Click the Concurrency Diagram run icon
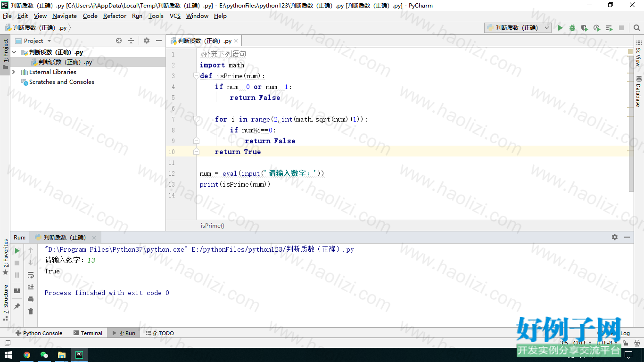The width and height of the screenshot is (644, 362). click(x=609, y=28)
